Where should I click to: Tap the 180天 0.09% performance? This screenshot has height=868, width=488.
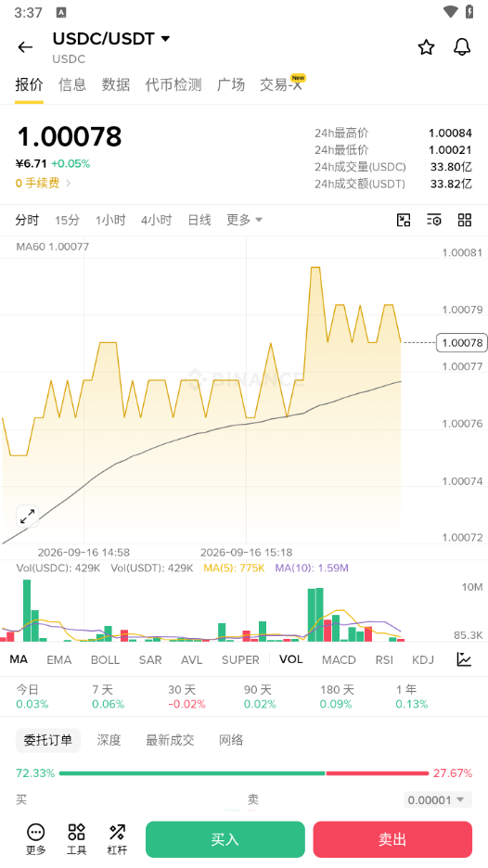tap(336, 696)
